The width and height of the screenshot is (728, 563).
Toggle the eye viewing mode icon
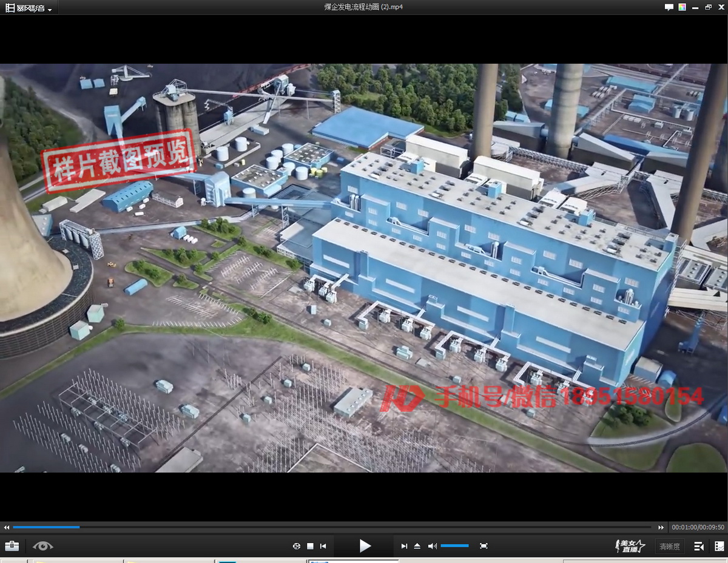point(43,546)
